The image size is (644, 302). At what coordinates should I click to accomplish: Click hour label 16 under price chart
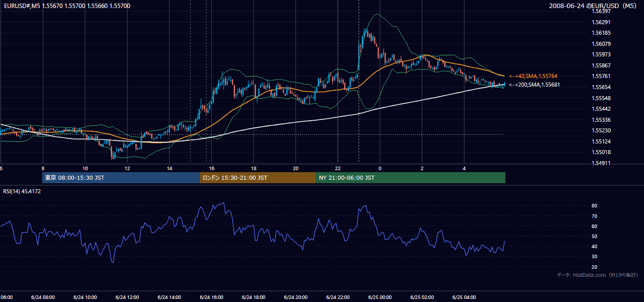tap(212, 168)
